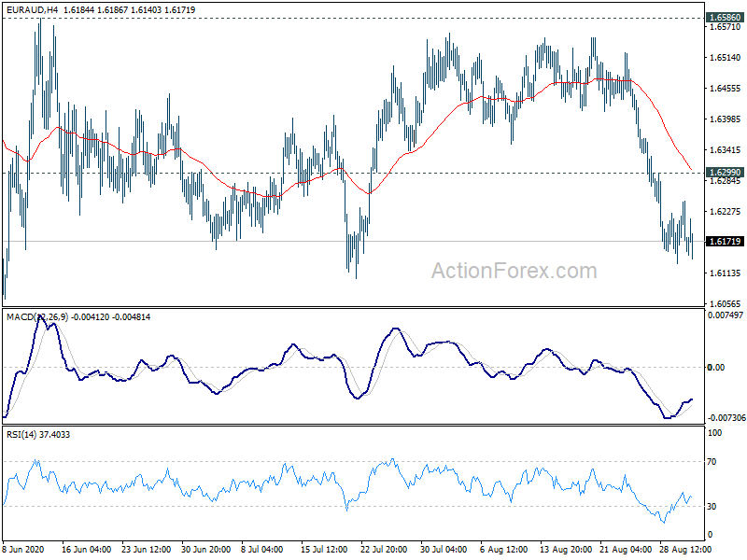Image resolution: width=747 pixels, height=560 pixels.
Task: Click the 1.63985 price axis value
Action: click(726, 119)
